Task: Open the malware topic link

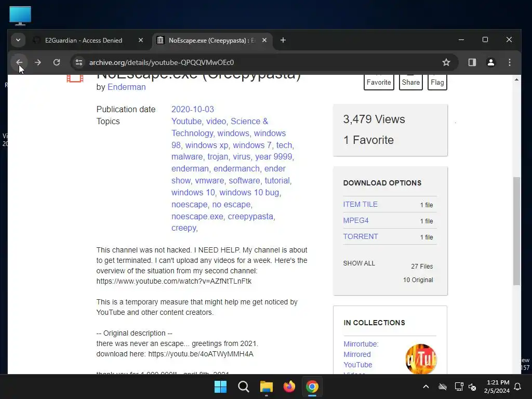Action: tap(187, 156)
